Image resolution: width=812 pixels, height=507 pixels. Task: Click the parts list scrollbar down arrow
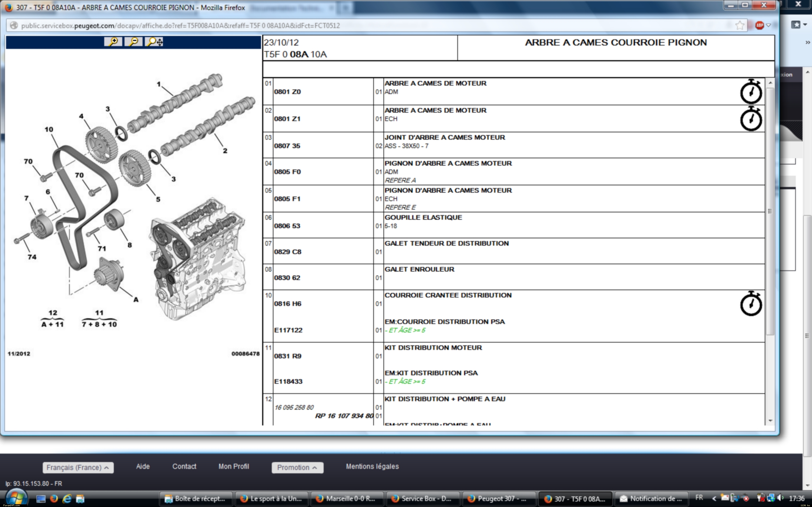[770, 420]
